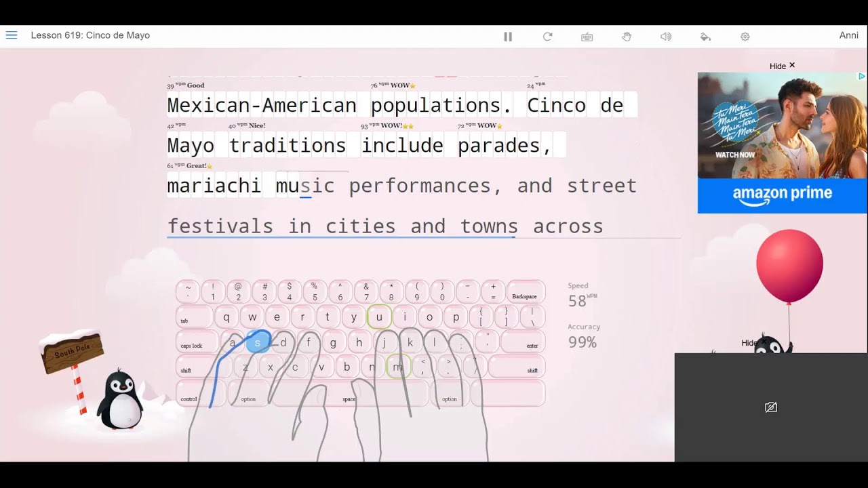Click the Speed 58 WPM readout
The height and width of the screenshot is (488, 868).
pos(583,296)
